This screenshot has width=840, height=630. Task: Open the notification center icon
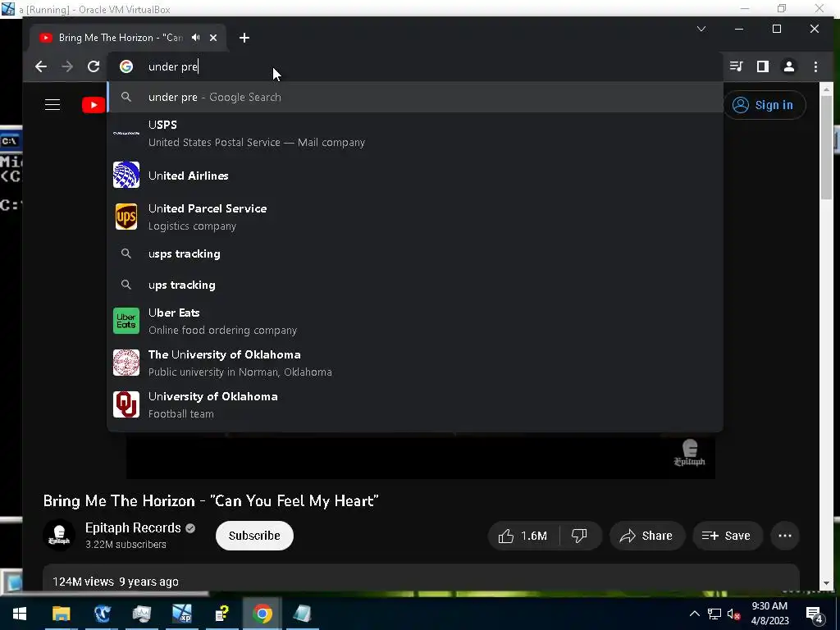coord(815,614)
